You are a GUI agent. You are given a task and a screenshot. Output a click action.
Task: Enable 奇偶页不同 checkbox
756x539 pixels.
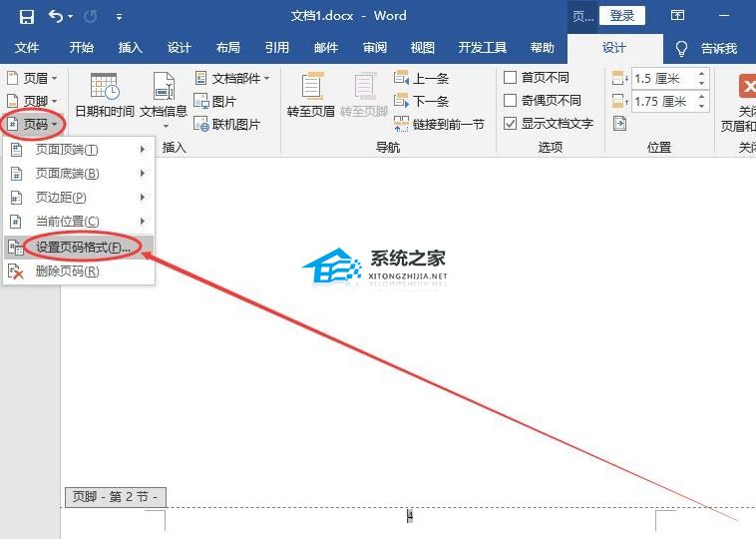point(510,101)
